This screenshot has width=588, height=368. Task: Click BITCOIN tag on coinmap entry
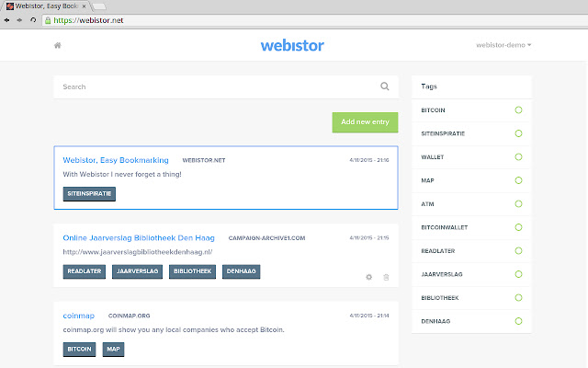pyautogui.click(x=80, y=350)
